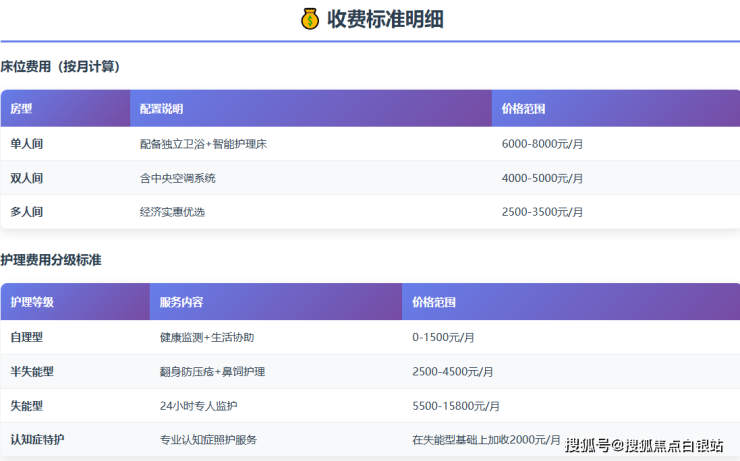The image size is (740, 461).
Task: Click the 含中央空调系统 description cell
Action: coord(177,178)
